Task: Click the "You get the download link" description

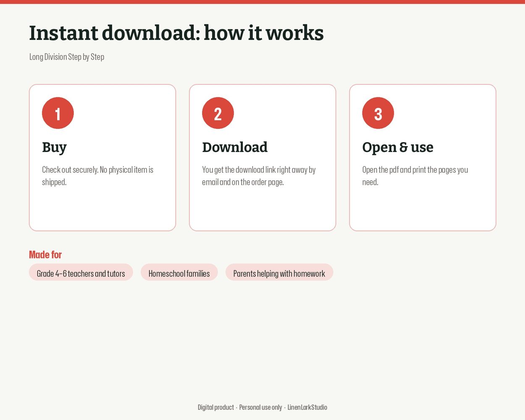Action: click(x=259, y=176)
